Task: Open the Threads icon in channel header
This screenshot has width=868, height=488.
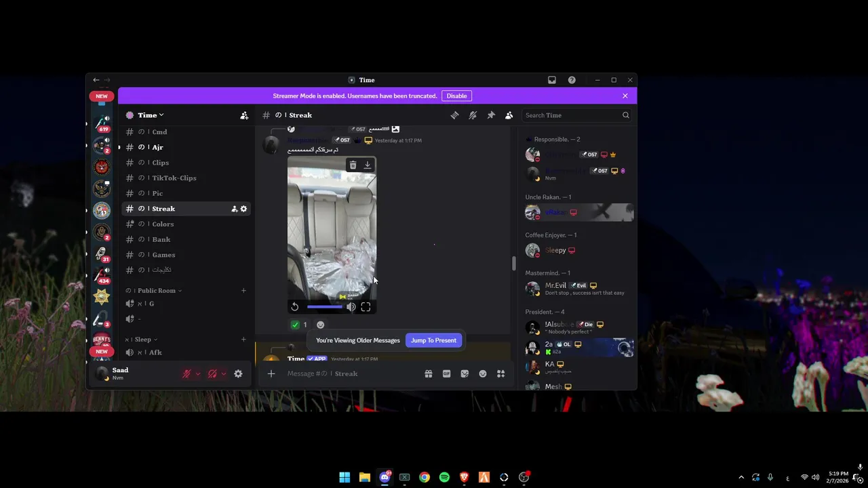Action: [x=454, y=115]
